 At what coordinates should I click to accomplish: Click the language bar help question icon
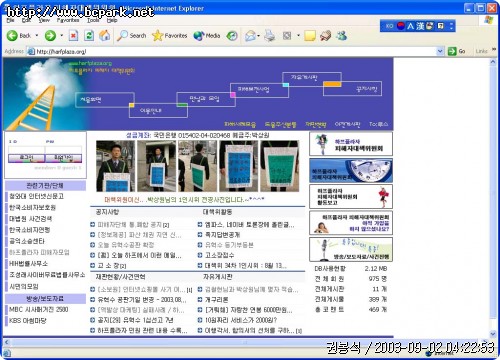point(441,26)
